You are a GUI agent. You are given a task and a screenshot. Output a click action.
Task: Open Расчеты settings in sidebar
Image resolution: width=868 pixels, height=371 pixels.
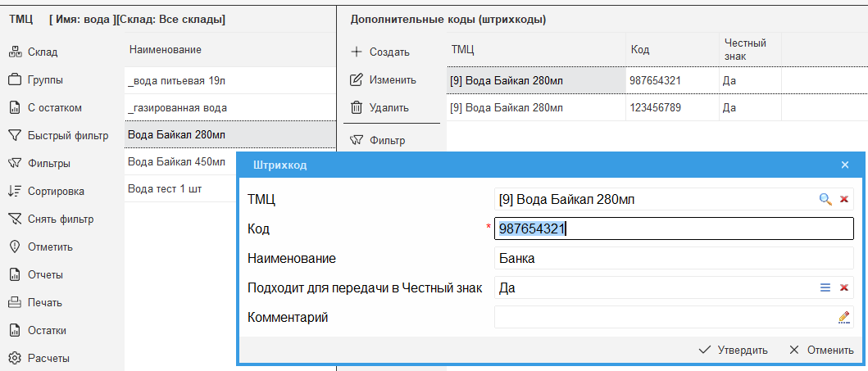coord(48,359)
